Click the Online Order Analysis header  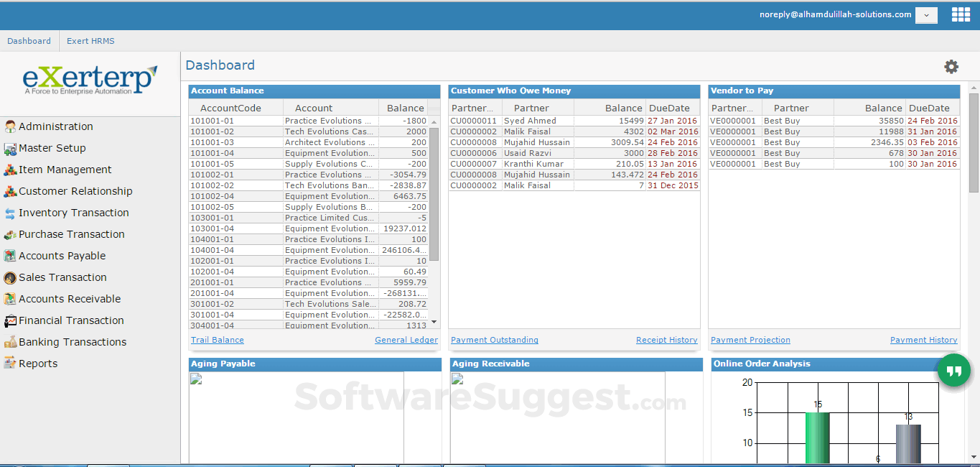pyautogui.click(x=838, y=364)
